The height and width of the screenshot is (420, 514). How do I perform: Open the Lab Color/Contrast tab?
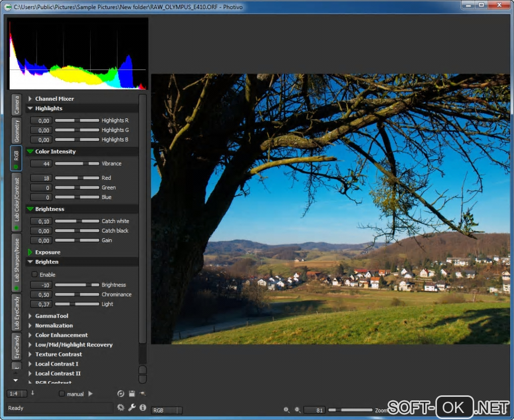(17, 202)
